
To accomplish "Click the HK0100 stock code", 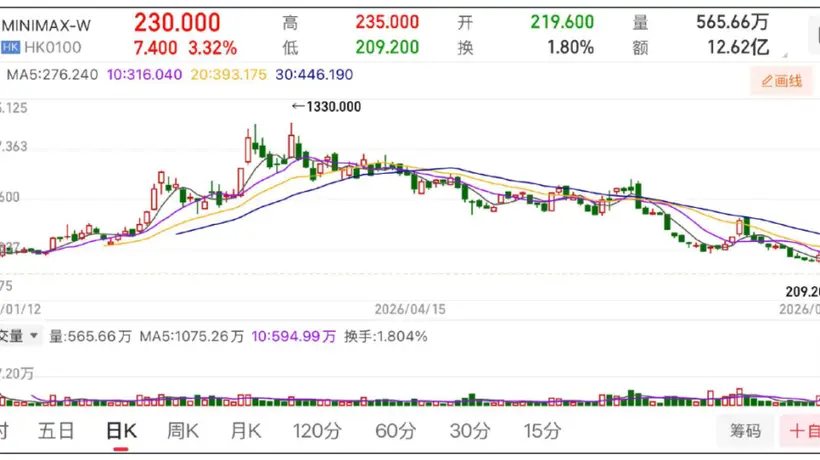I will tap(53, 48).
